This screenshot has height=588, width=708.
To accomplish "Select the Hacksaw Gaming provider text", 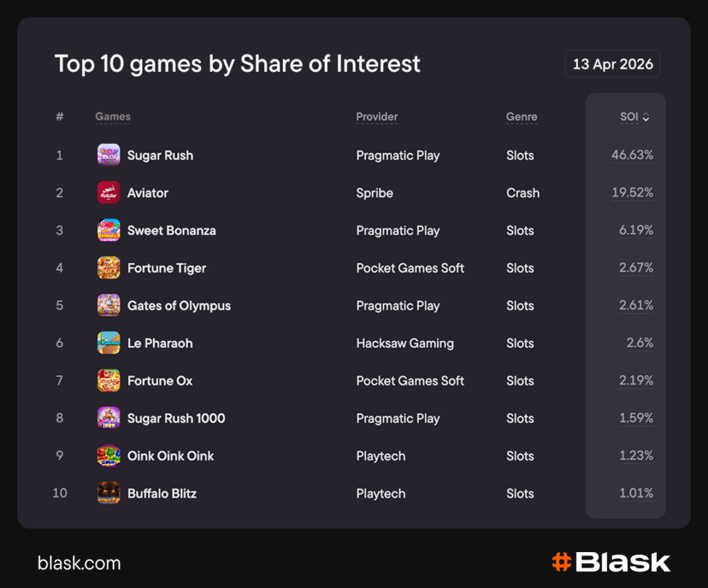I will point(404,343).
